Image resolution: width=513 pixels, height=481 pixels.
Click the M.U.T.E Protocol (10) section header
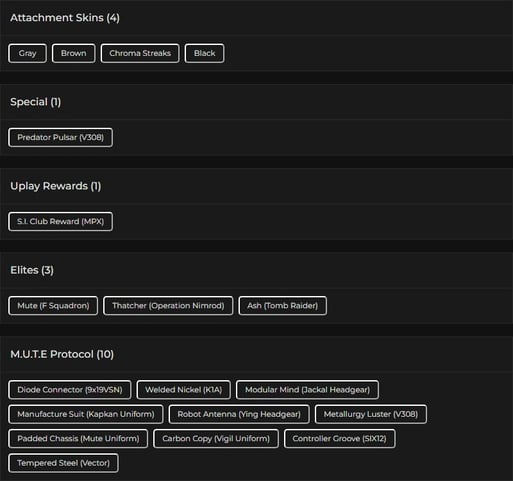tap(62, 354)
